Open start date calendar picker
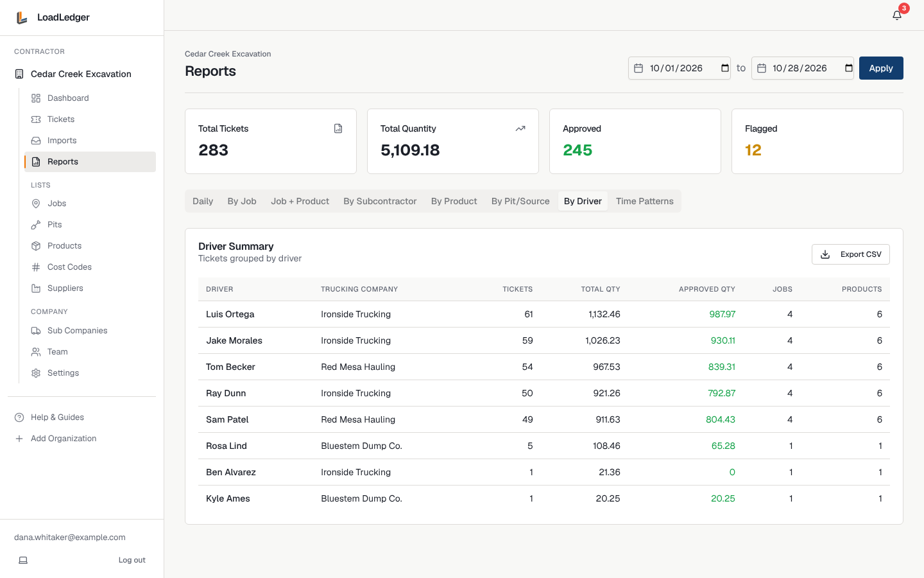Screen dimensions: 924x578 [x=725, y=68]
